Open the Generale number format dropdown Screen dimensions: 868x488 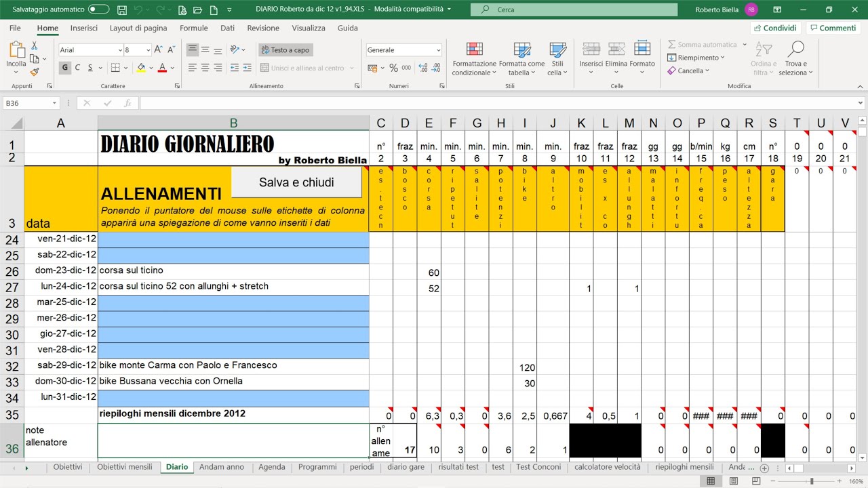[x=438, y=50]
